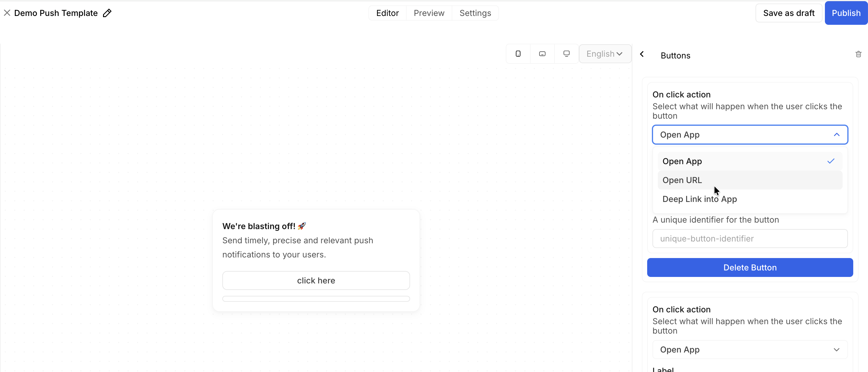Image resolution: width=868 pixels, height=372 pixels.
Task: Collapse the first Open App action dropdown
Action: pyautogui.click(x=750, y=135)
